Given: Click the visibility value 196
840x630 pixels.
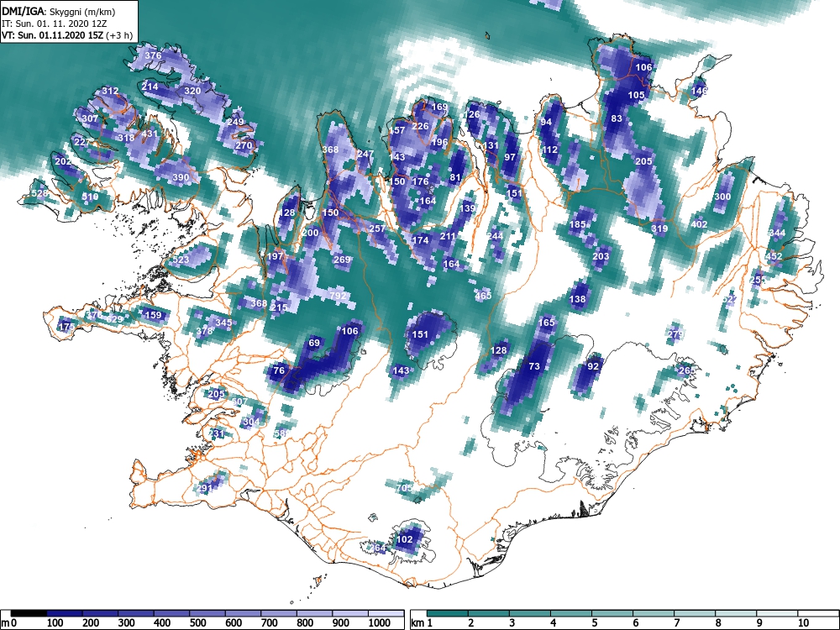Looking at the screenshot, I should coord(439,142).
